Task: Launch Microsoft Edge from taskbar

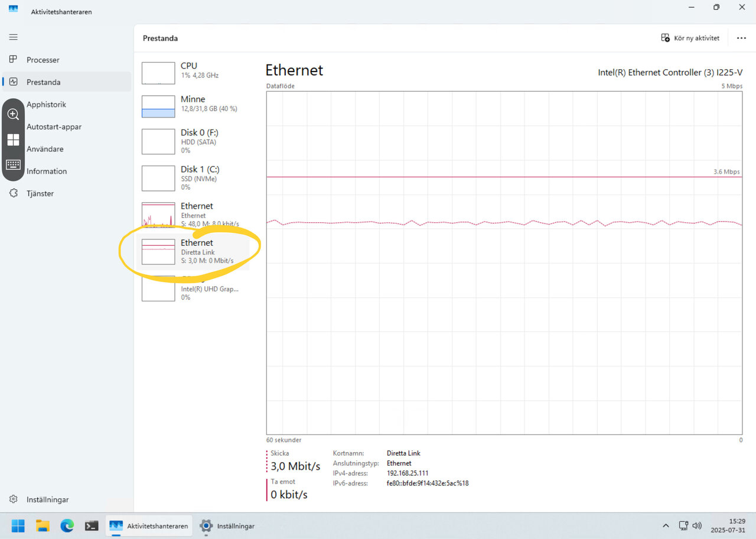Action: [x=67, y=525]
